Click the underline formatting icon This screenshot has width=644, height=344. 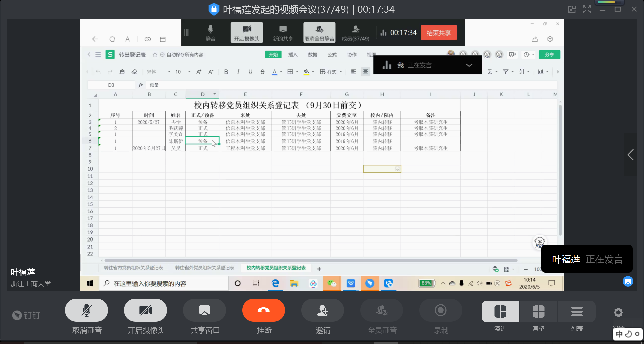pos(250,72)
